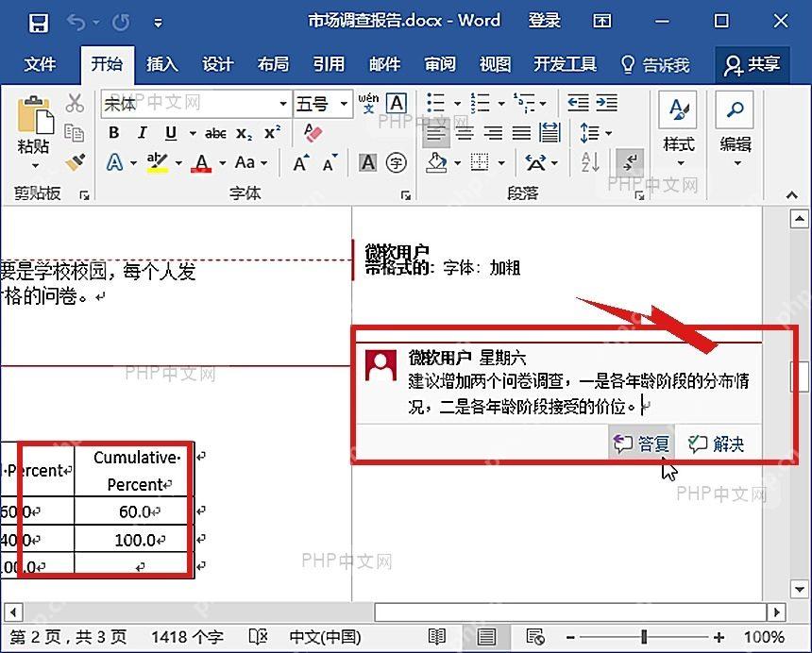Image resolution: width=812 pixels, height=653 pixels.
Task: Zoom out with the minus button
Action: (x=570, y=637)
